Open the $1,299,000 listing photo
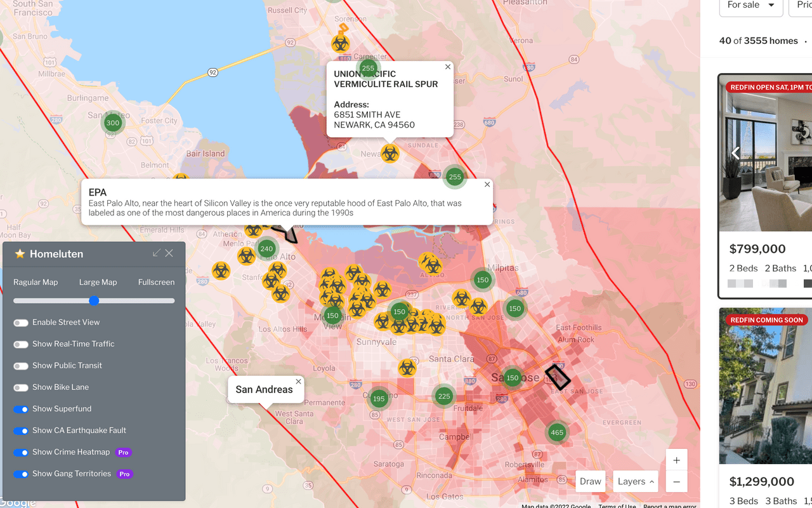This screenshot has width=812, height=508. pos(766,386)
